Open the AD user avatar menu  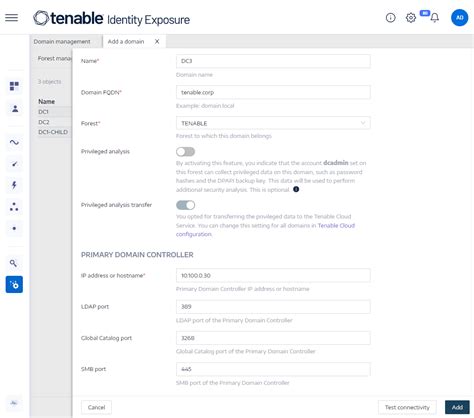point(459,18)
